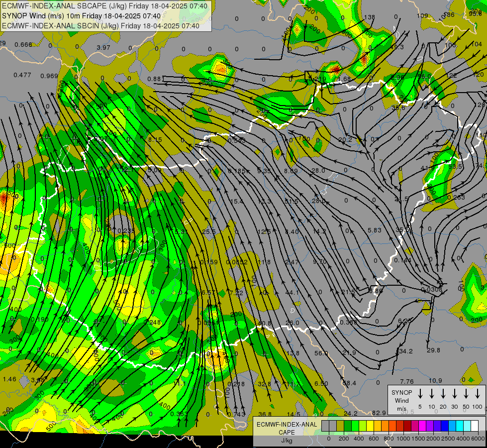Click the map value 3.97
This screenshot has height=448, width=487.
103,48
